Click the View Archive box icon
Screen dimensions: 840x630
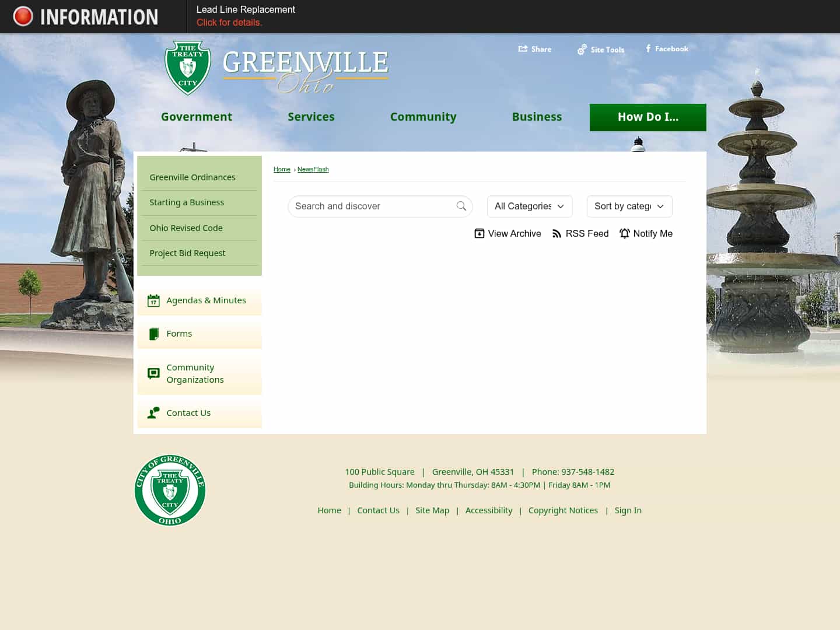click(x=480, y=234)
